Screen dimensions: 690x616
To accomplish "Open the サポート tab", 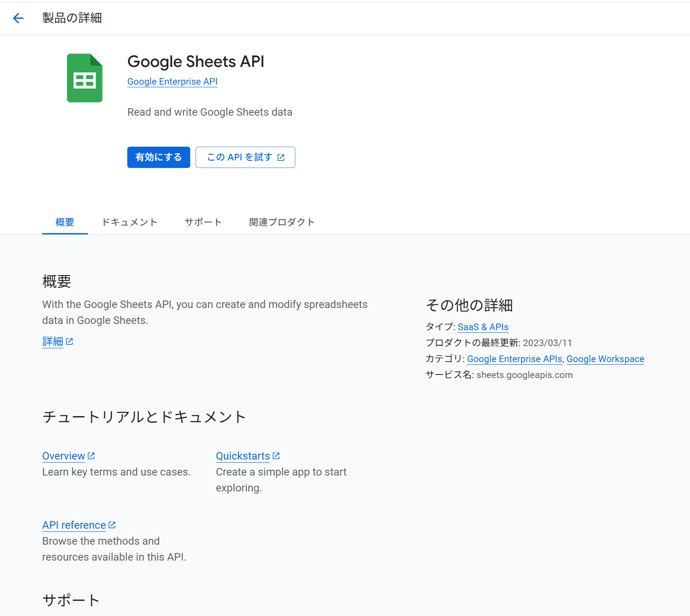I will 203,222.
